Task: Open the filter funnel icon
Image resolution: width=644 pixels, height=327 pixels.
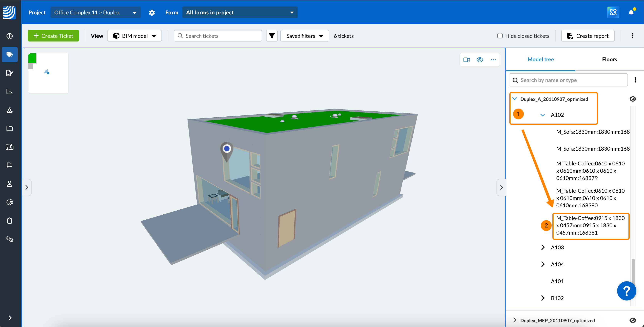Action: pos(272,36)
